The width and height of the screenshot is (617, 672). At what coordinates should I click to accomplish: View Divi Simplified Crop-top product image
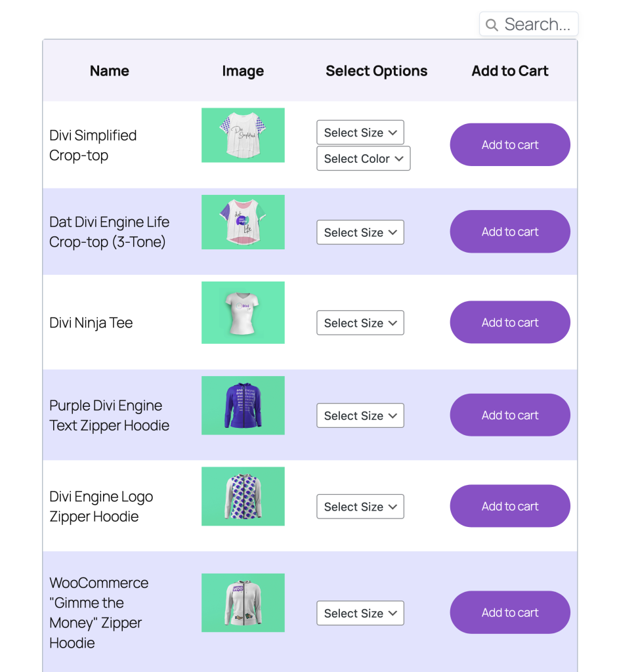(243, 135)
